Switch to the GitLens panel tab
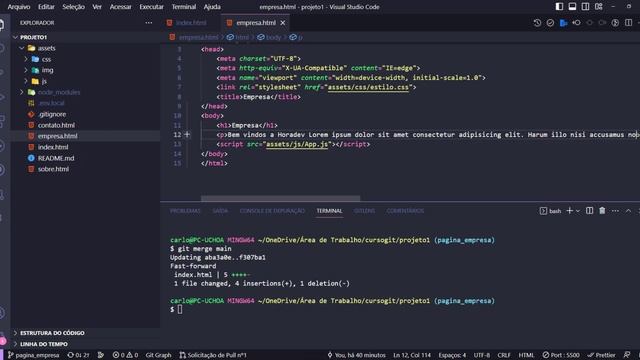 pyautogui.click(x=364, y=211)
